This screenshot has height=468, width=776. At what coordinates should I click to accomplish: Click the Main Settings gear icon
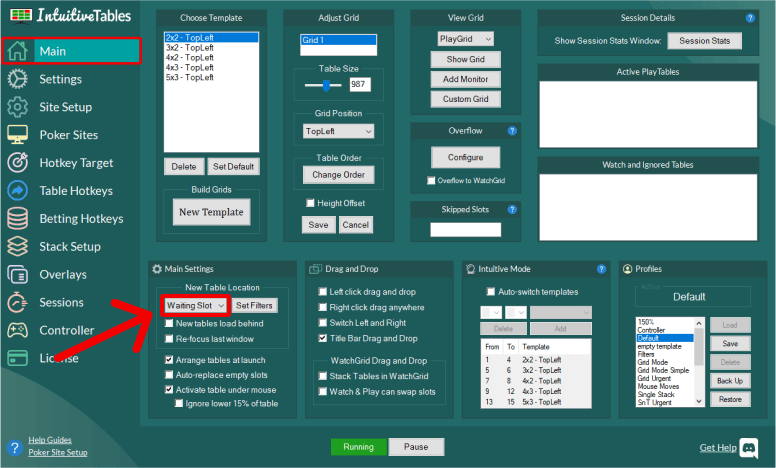157,269
